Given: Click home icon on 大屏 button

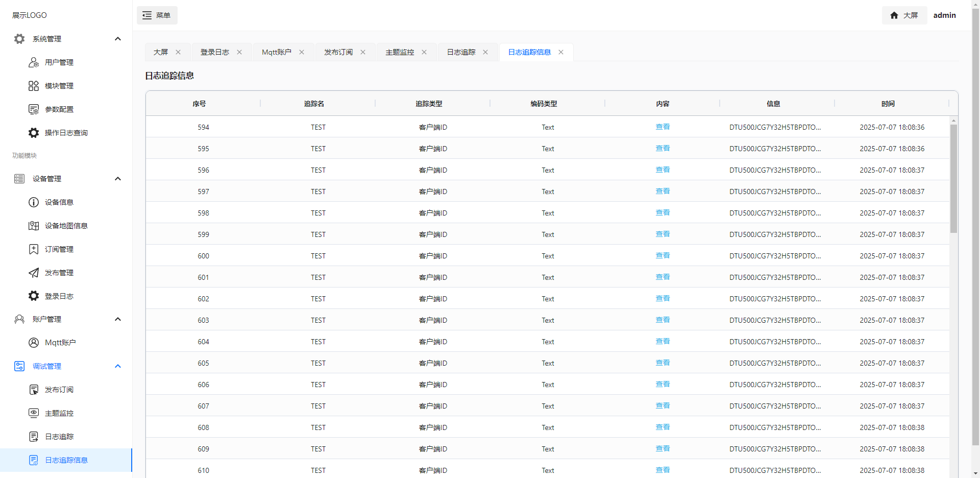Looking at the screenshot, I should (894, 15).
